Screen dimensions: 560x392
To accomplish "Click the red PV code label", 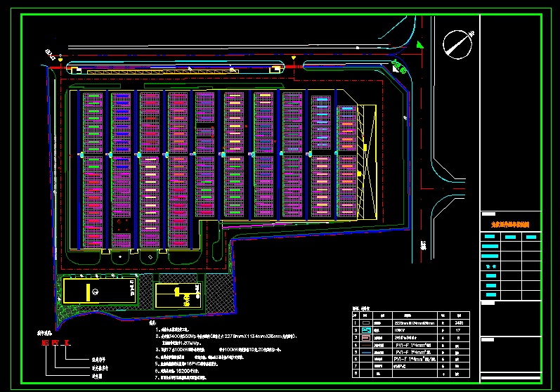I will (x=56, y=343).
